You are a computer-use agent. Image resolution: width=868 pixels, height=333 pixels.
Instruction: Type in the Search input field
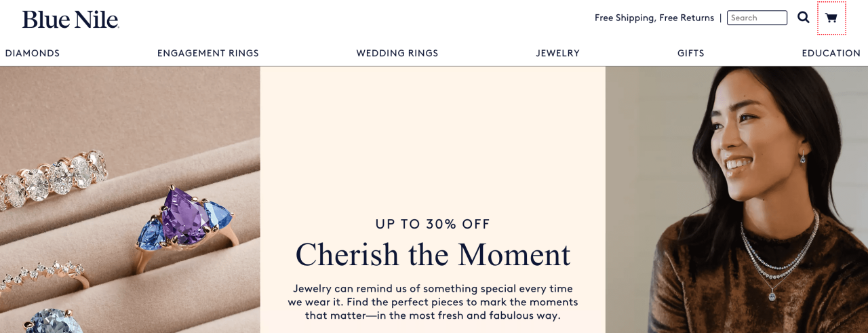click(x=757, y=18)
